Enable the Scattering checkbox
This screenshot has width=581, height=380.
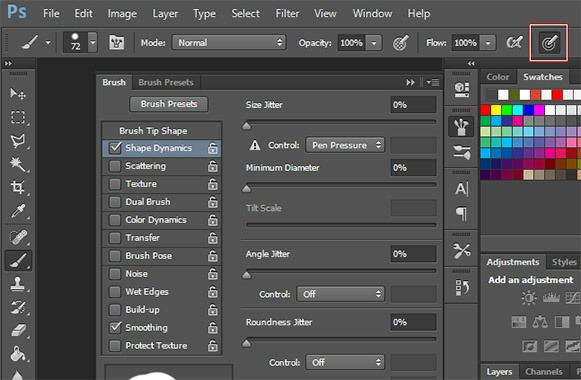[x=115, y=166]
